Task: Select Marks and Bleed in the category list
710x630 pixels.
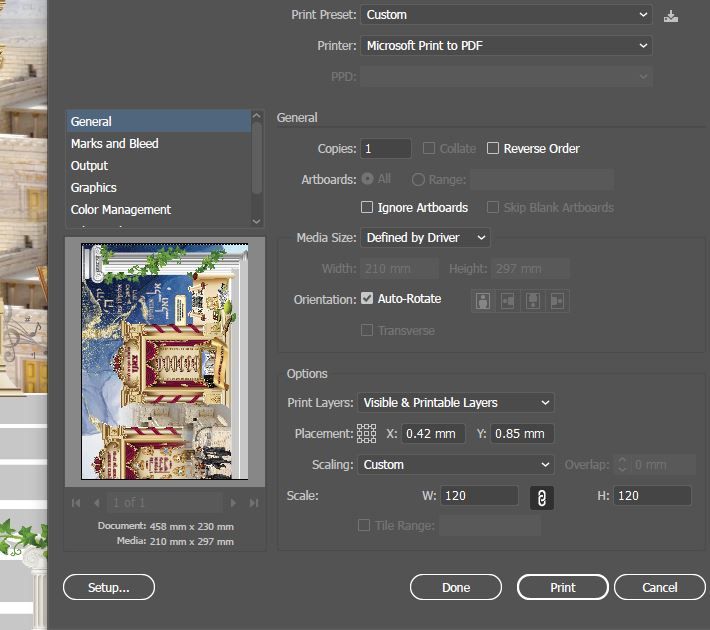Action: [115, 144]
